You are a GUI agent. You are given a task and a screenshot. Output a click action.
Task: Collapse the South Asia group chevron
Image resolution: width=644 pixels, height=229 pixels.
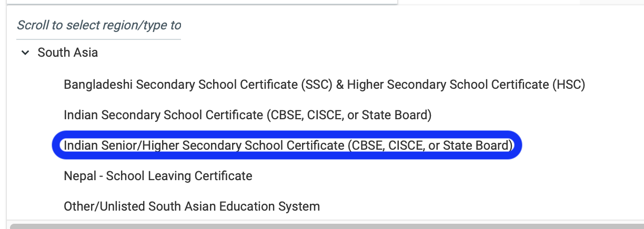click(25, 53)
